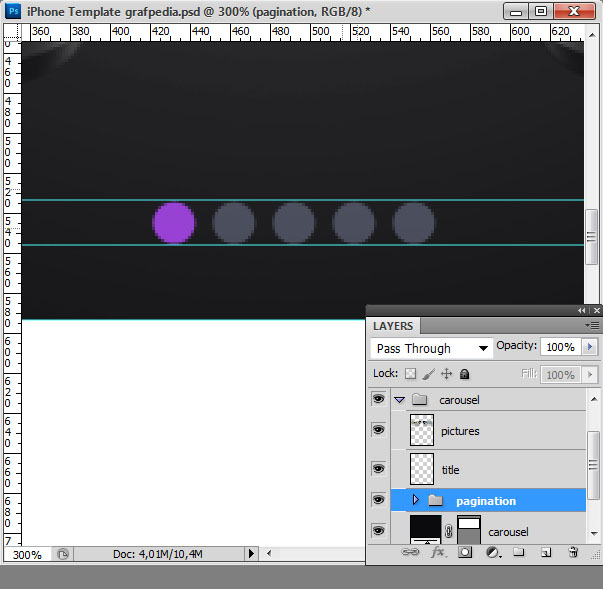Lock image pixels brush icon
Screen dimensions: 603x589
pos(428,374)
